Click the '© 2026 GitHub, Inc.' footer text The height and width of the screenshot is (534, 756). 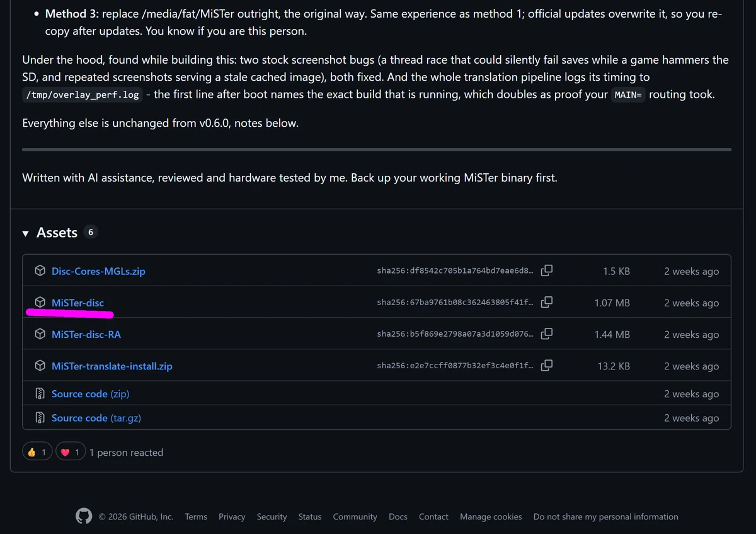136,516
